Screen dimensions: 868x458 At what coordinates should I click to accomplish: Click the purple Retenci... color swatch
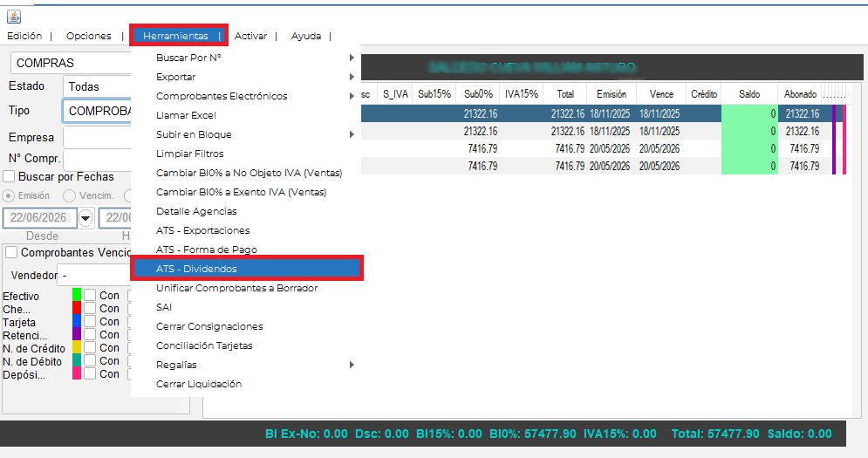77,334
